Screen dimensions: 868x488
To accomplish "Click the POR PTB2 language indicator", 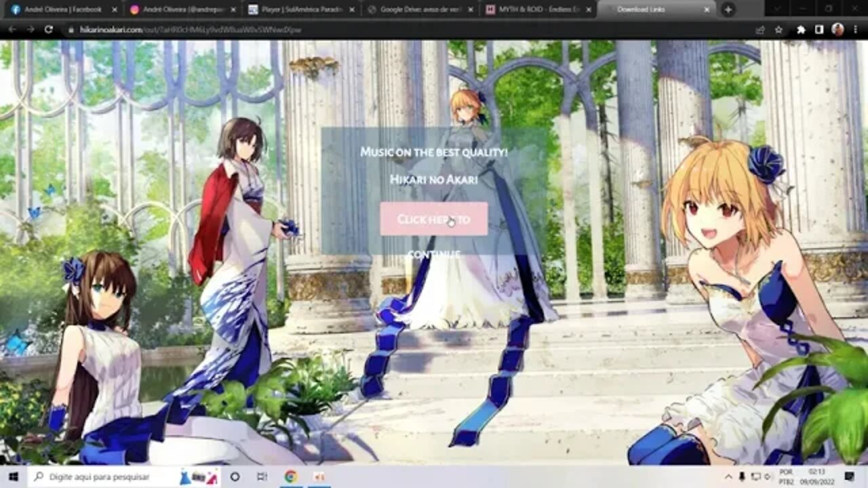I will click(x=787, y=476).
